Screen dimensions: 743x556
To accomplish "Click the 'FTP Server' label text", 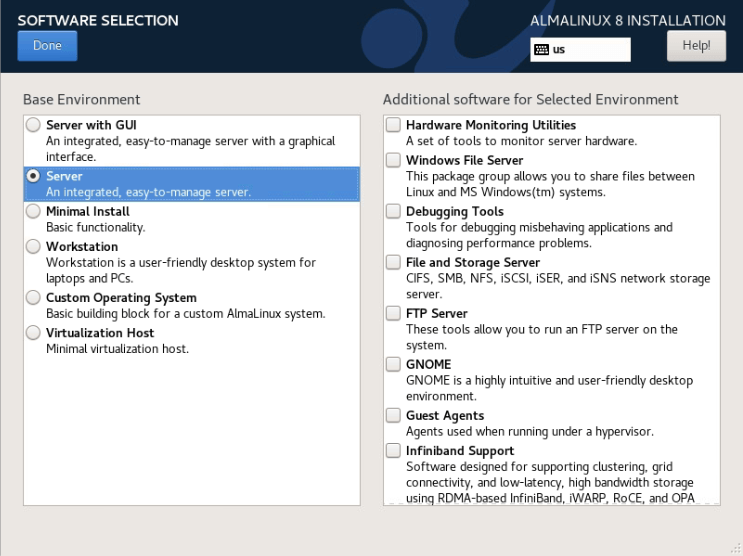I will pyautogui.click(x=437, y=313).
